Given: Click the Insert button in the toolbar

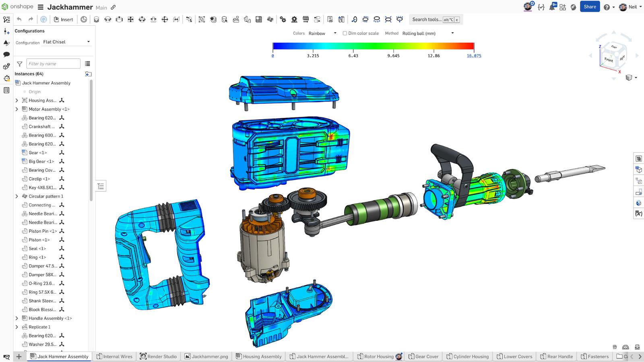Looking at the screenshot, I should 63,19.
